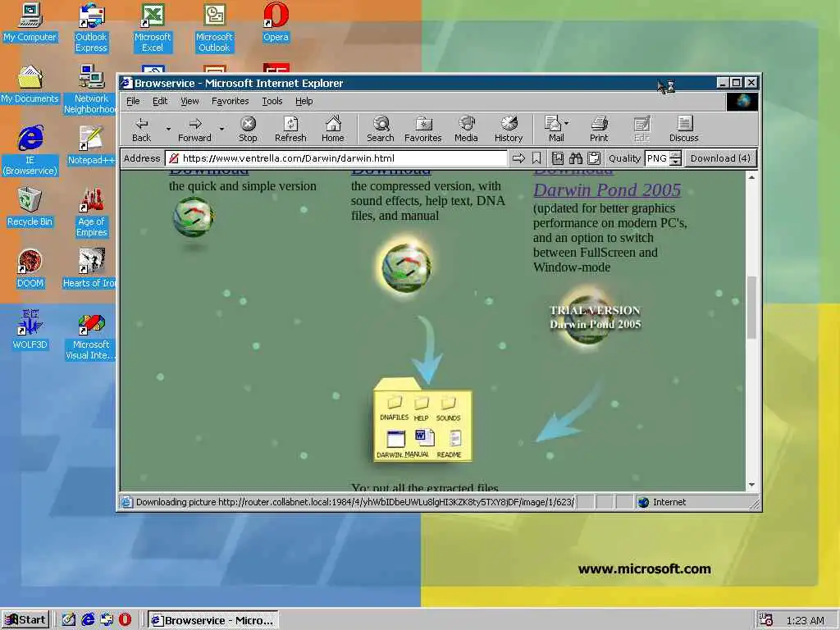Click the system tray scheduler icon
The image size is (840, 630).
[x=765, y=620]
